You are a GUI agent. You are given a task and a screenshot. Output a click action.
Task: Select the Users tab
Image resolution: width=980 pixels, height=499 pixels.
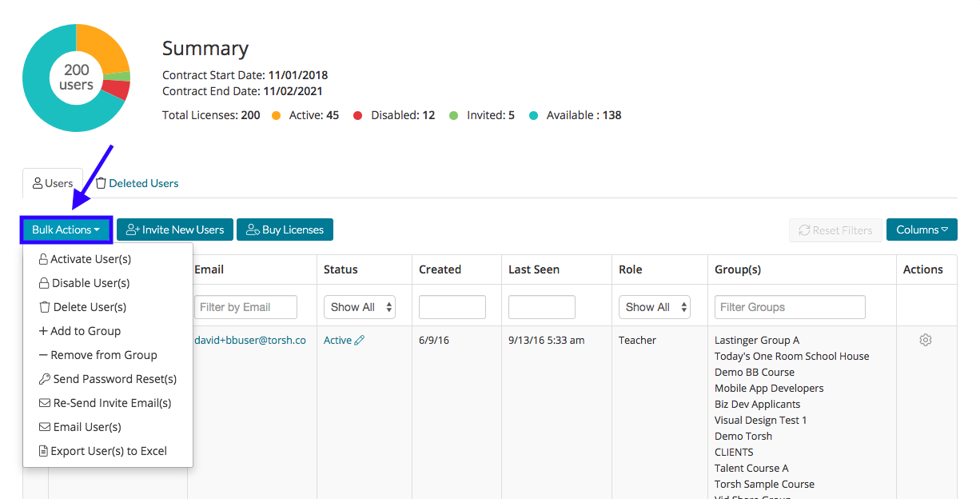point(53,183)
